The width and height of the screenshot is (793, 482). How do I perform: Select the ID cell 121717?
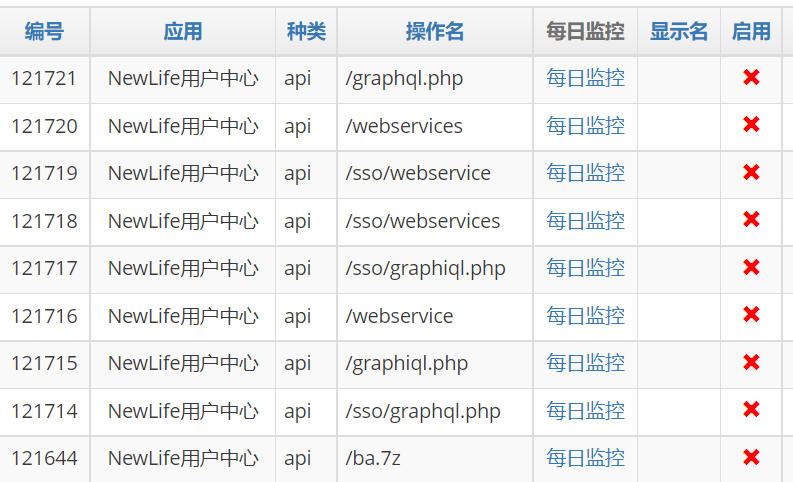point(44,268)
